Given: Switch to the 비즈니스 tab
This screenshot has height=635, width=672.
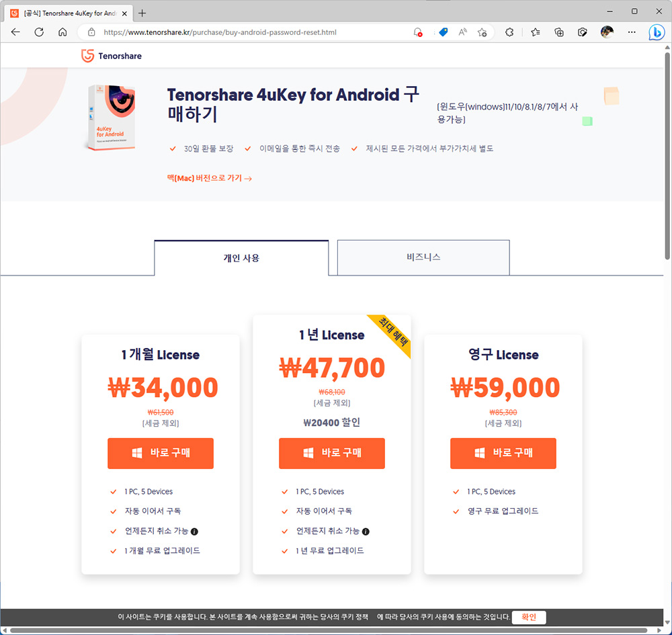Looking at the screenshot, I should pyautogui.click(x=423, y=257).
